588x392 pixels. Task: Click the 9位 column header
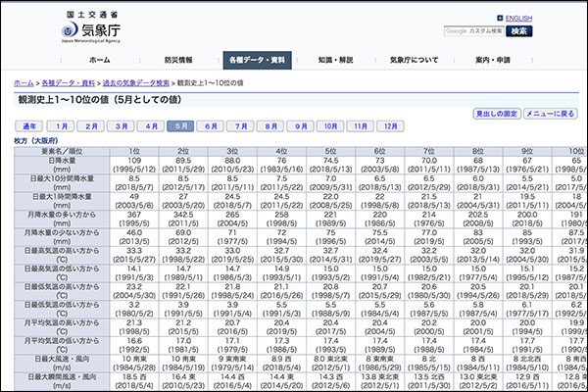(527, 151)
